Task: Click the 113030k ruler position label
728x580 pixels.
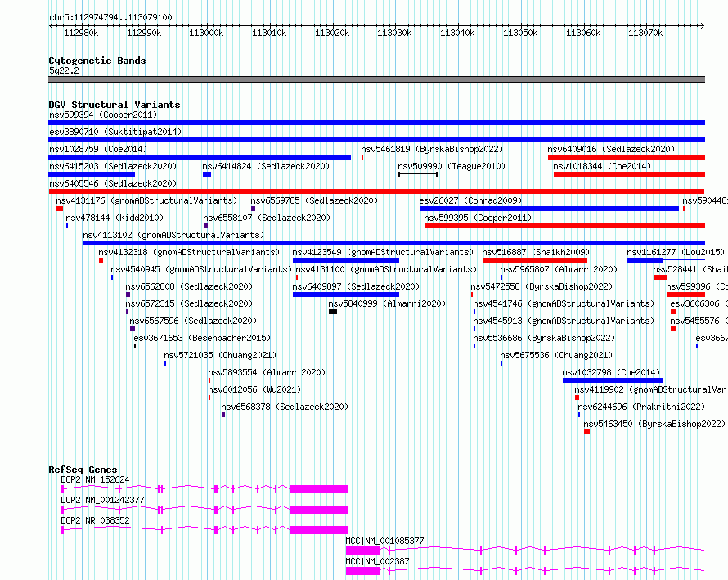Action: click(394, 33)
